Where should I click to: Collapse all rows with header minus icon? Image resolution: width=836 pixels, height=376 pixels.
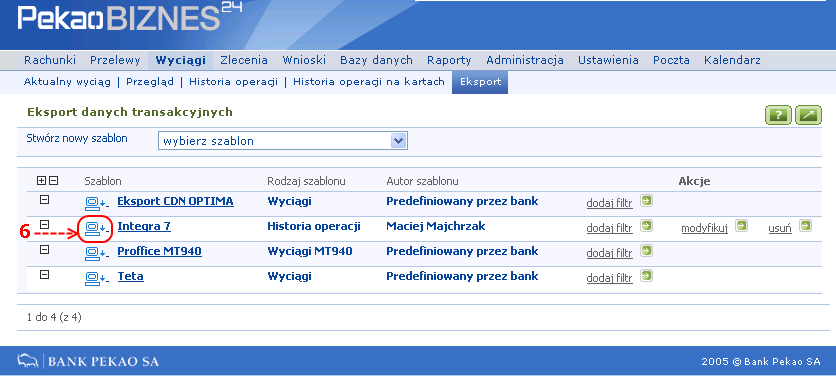pyautogui.click(x=53, y=181)
